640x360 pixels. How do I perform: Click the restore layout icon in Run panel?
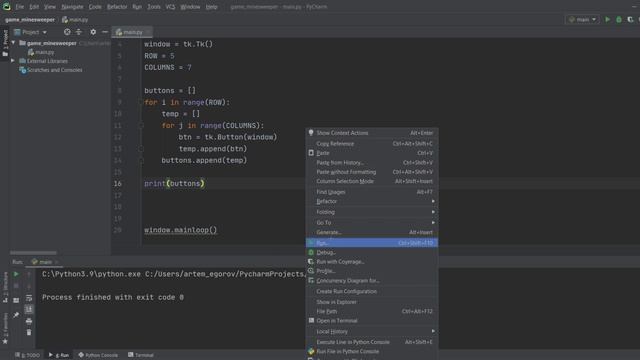(16, 300)
